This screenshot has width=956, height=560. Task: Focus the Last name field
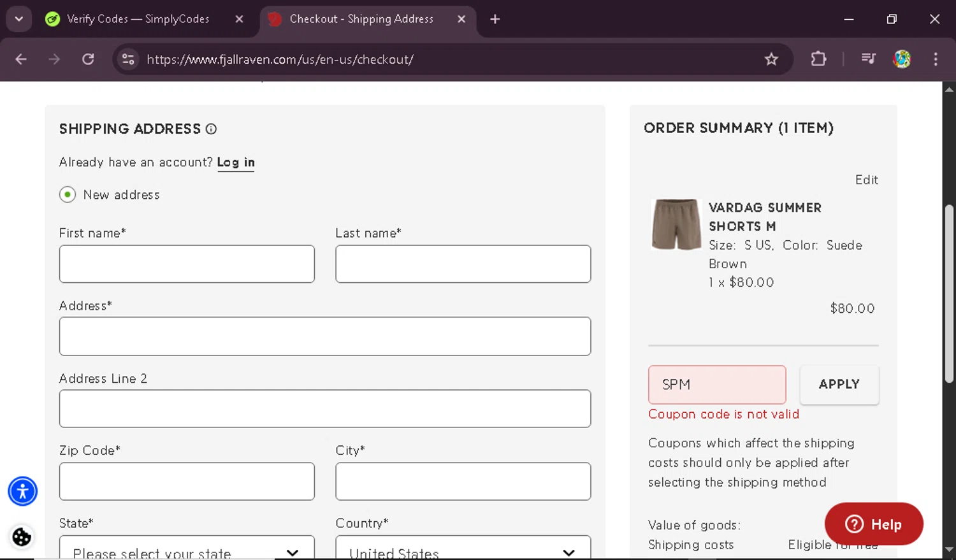click(x=463, y=264)
